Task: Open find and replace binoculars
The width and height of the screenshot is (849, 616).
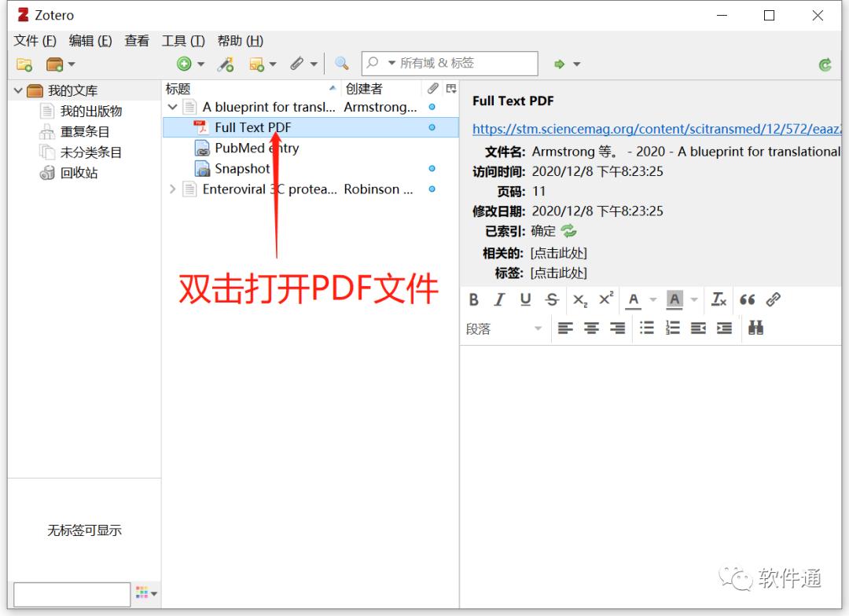Action: tap(756, 328)
